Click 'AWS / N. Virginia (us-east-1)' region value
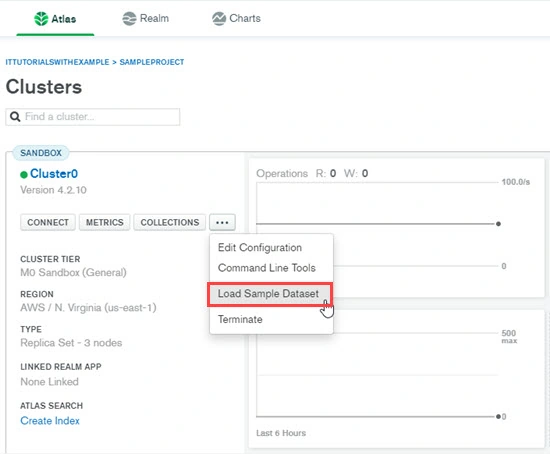This screenshot has width=550, height=454. 88,308
